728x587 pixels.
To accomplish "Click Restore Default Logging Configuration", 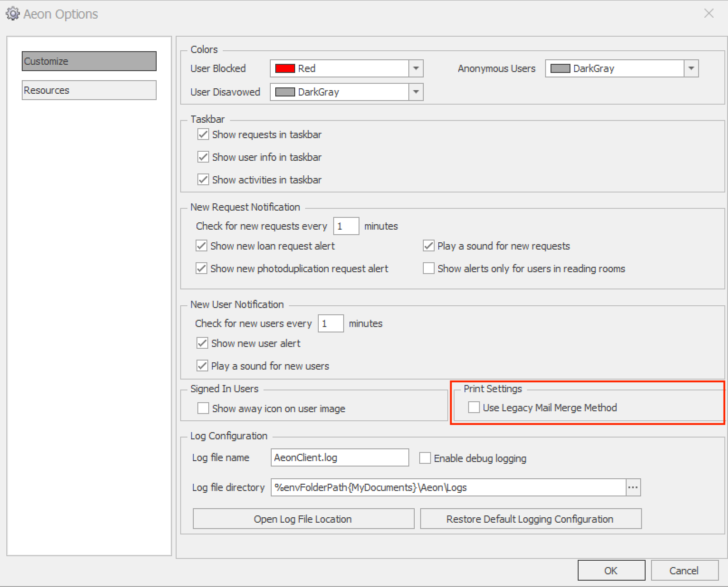I will pyautogui.click(x=530, y=519).
